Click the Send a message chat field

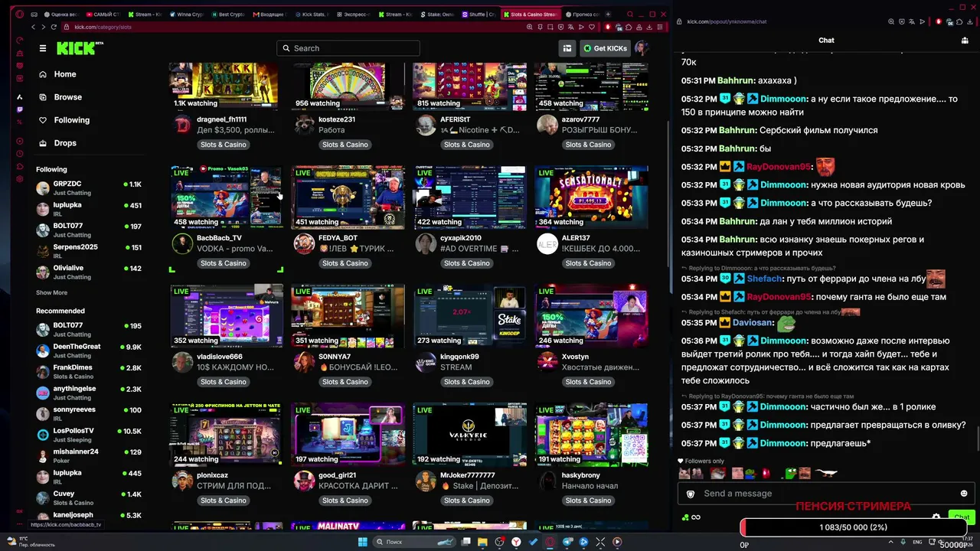827,494
